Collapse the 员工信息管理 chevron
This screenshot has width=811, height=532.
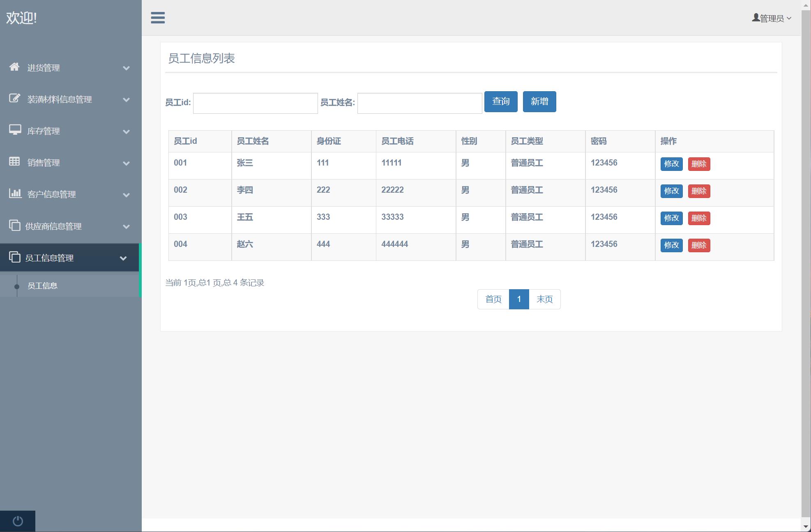click(123, 258)
